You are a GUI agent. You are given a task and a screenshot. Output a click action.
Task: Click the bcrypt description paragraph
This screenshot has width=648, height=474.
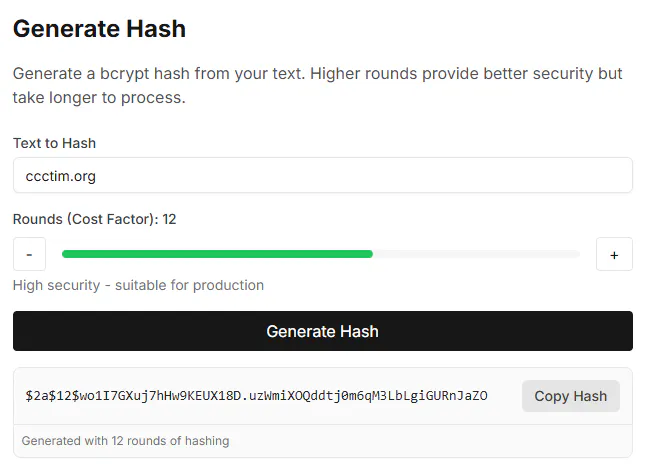coord(317,86)
